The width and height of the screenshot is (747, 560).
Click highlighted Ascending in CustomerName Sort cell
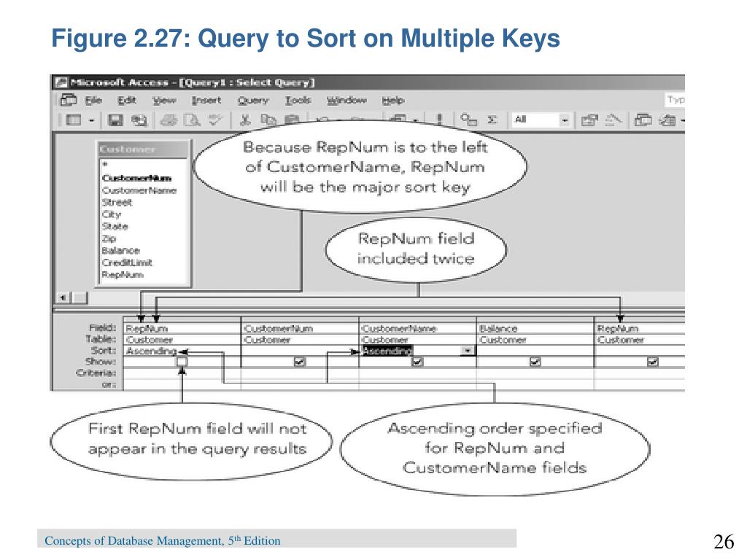[x=387, y=351]
